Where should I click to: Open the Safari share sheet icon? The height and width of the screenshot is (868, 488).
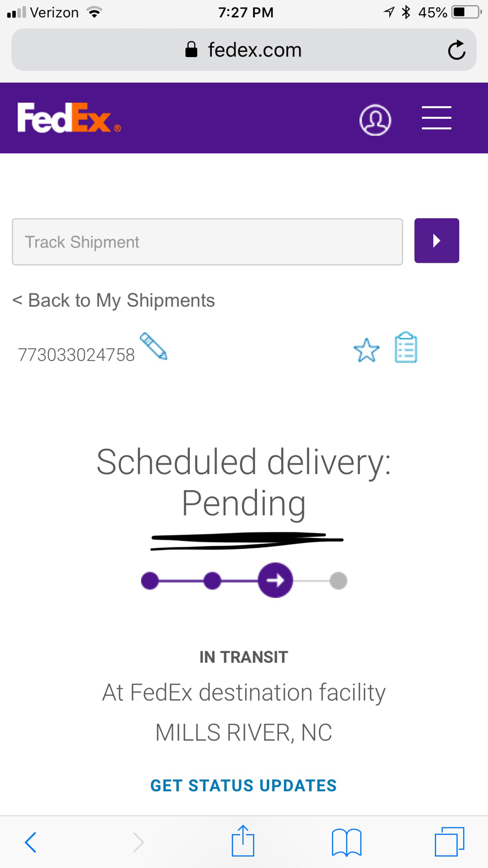point(243,841)
